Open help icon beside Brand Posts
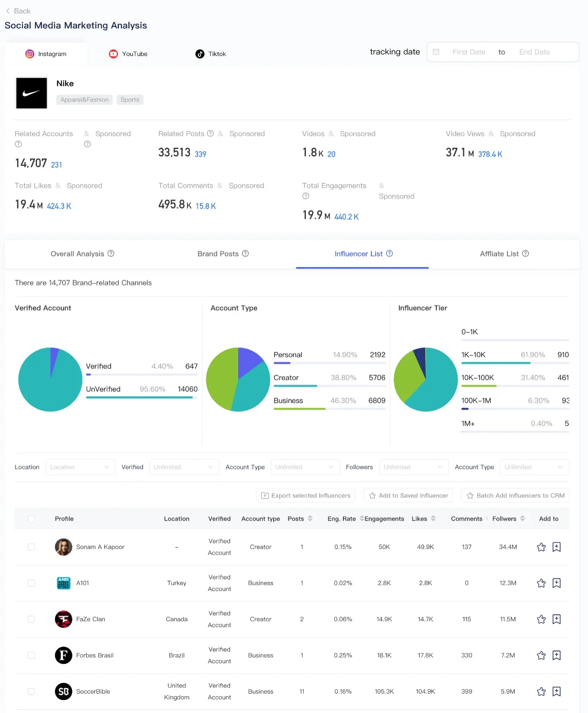Screen dimensions: 588x713 (x=246, y=253)
